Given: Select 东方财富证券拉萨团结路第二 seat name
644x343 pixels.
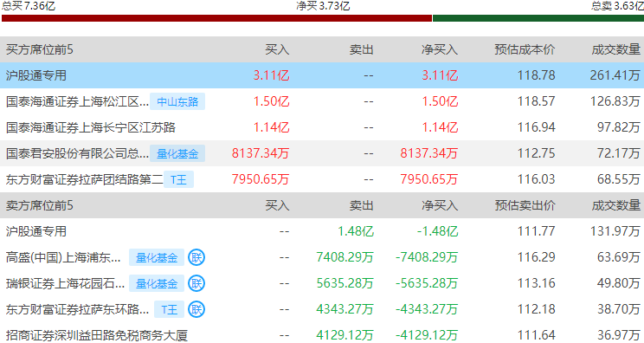Looking at the screenshot, I should tap(84, 179).
